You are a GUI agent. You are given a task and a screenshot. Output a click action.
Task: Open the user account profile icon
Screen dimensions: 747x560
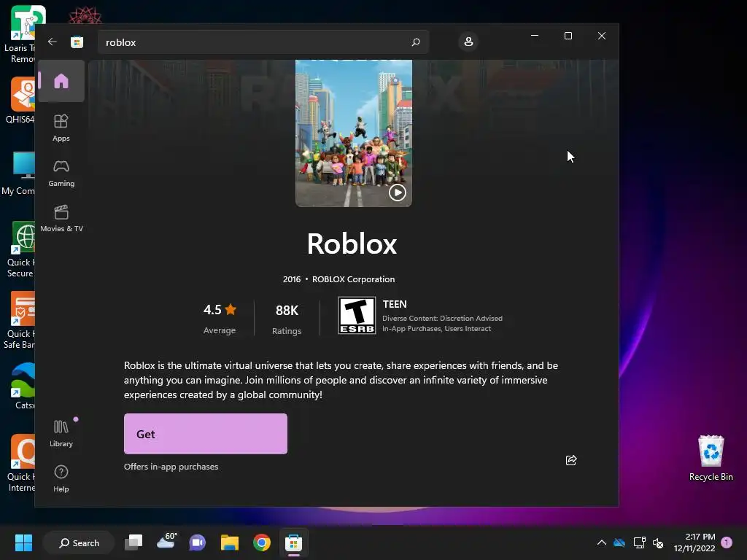[x=468, y=42]
